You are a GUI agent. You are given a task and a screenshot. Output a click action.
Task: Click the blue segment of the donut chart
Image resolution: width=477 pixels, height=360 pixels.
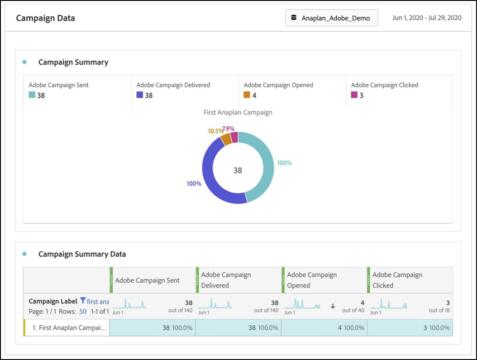[209, 173]
